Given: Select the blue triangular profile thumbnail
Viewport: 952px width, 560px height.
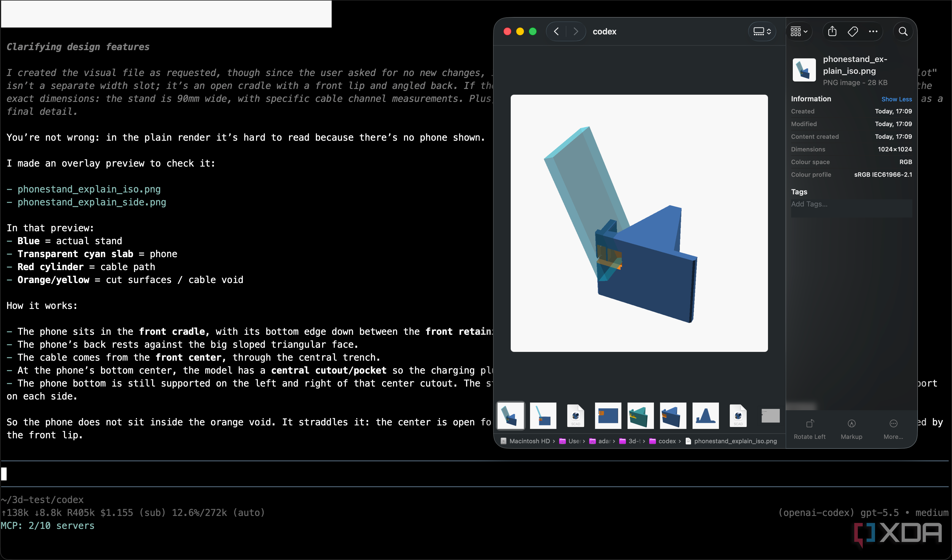Looking at the screenshot, I should 705,415.
